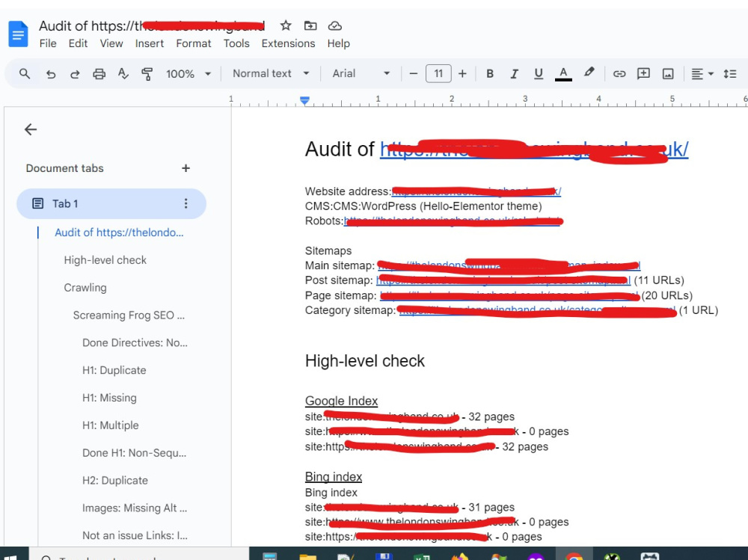Toggle italic formatting

pos(514,74)
